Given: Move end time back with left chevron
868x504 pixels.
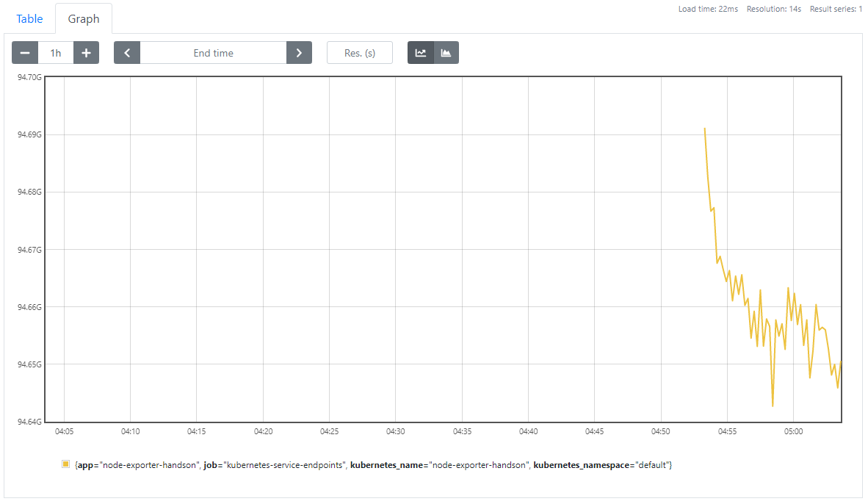Looking at the screenshot, I should 127,53.
